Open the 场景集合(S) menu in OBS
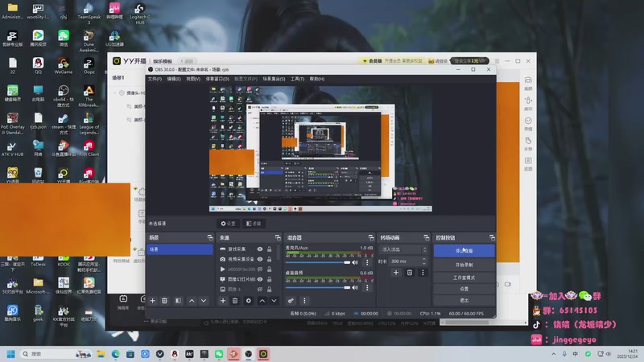This screenshot has width=644, height=362. pos(274,79)
